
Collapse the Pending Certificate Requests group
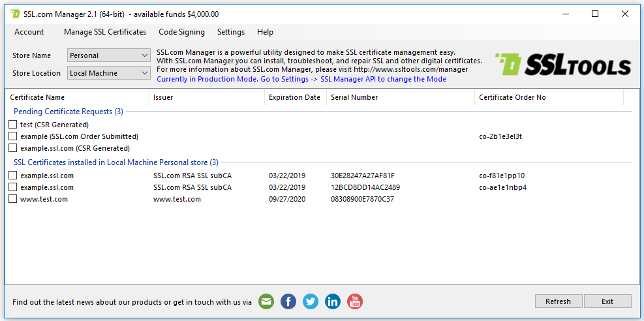coord(68,112)
